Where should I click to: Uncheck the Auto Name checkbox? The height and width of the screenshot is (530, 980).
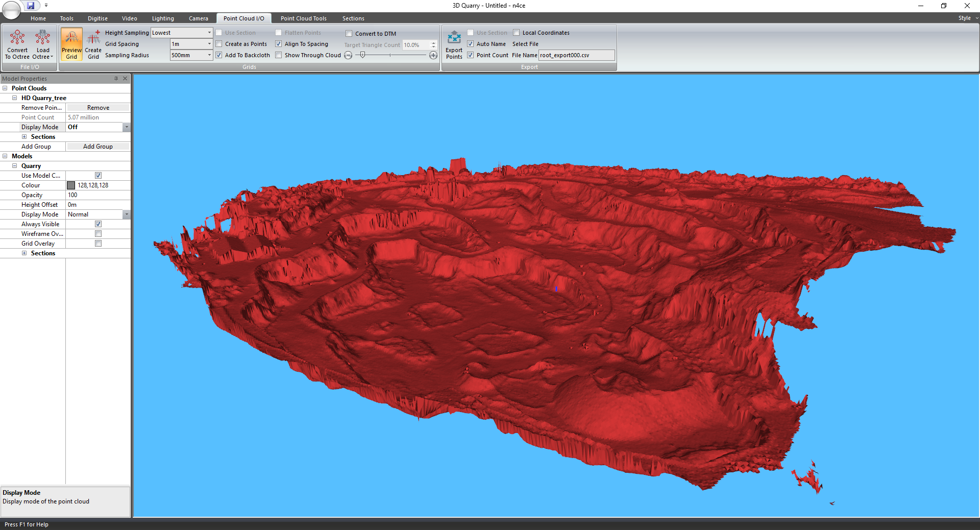(x=471, y=44)
